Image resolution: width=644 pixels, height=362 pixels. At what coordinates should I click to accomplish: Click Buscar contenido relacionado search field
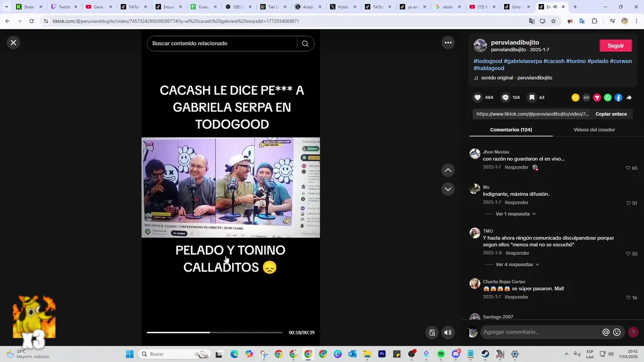[221, 43]
